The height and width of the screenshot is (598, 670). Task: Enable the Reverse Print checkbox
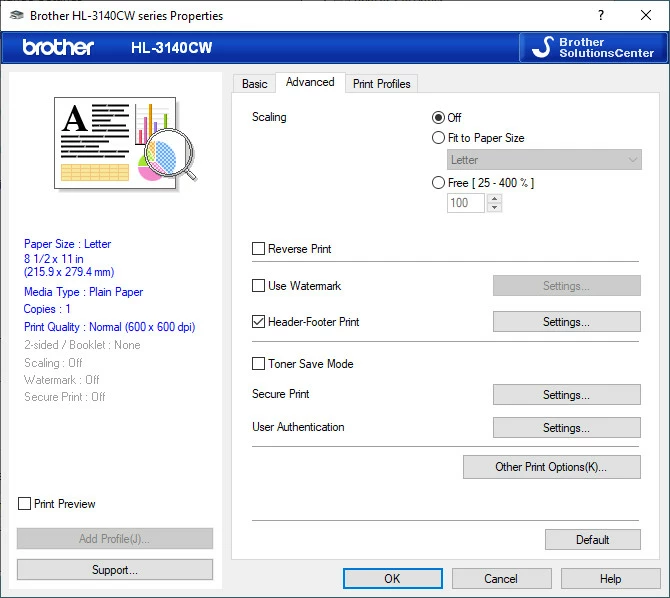click(258, 248)
